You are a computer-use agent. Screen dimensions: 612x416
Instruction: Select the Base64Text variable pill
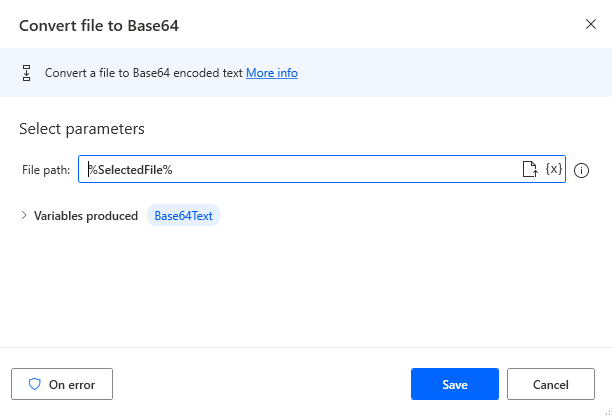(184, 215)
